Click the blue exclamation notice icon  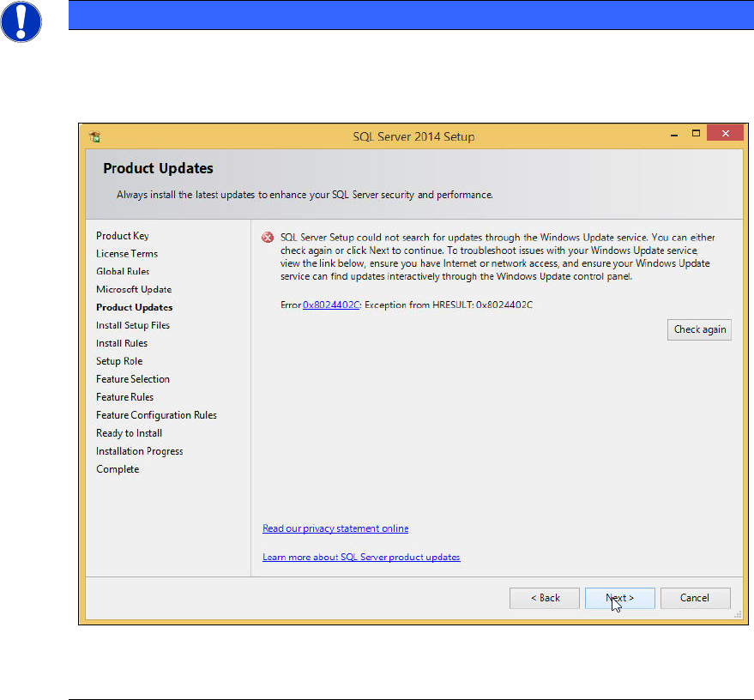point(21,21)
